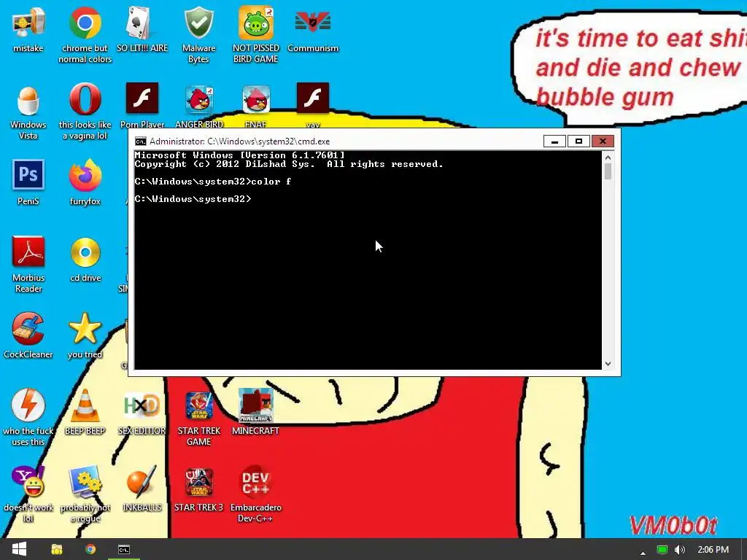Select the STAR TREK GAME icon

point(198,405)
